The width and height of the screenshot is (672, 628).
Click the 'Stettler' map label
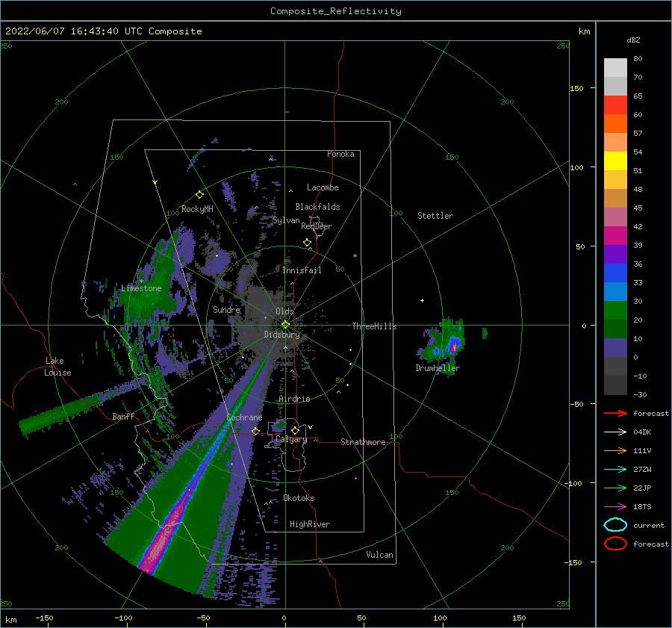pos(435,216)
